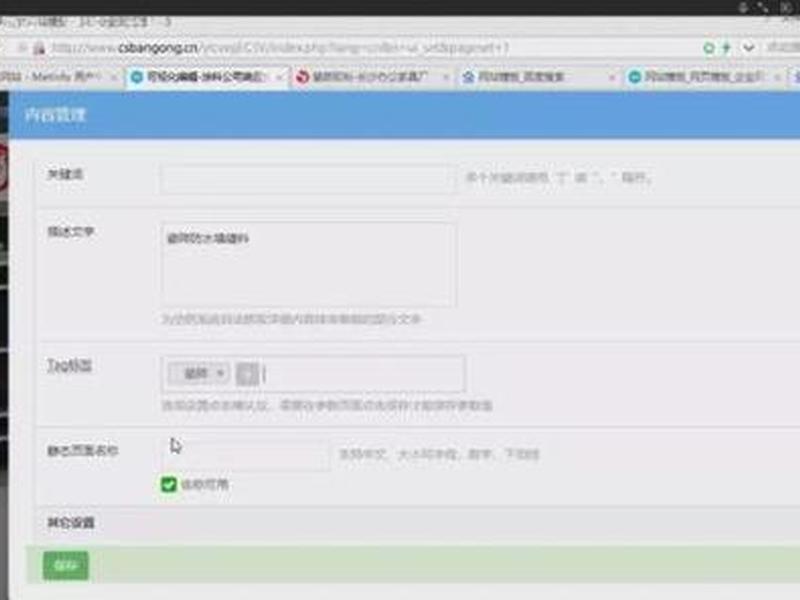This screenshot has width=800, height=600.
Task: Click the lock icon in address bar
Action: click(x=39, y=48)
